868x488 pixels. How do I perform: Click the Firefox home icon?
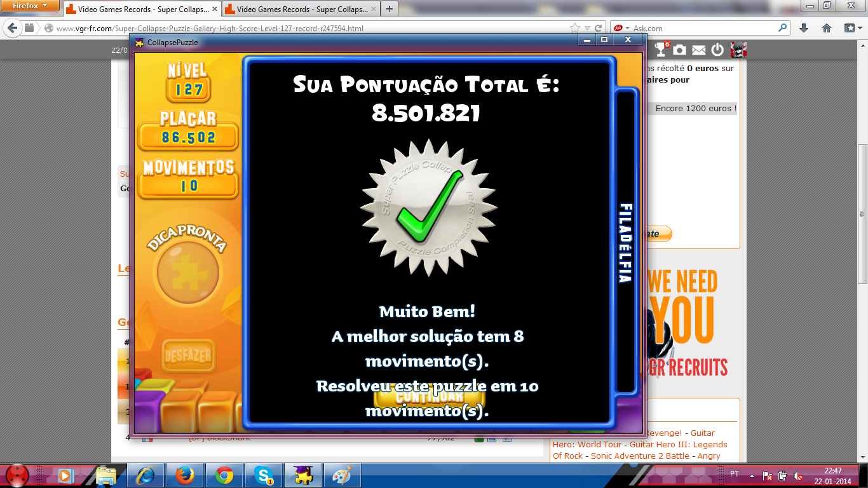click(x=827, y=28)
